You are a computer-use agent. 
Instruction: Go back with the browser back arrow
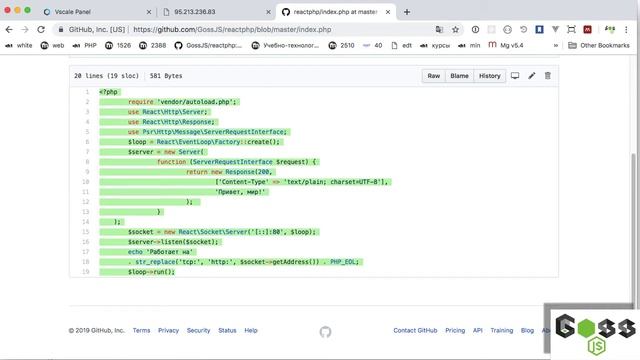[x=9, y=29]
